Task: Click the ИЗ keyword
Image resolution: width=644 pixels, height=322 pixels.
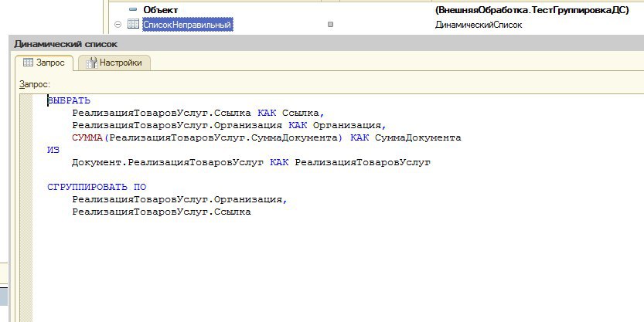Action: point(53,150)
